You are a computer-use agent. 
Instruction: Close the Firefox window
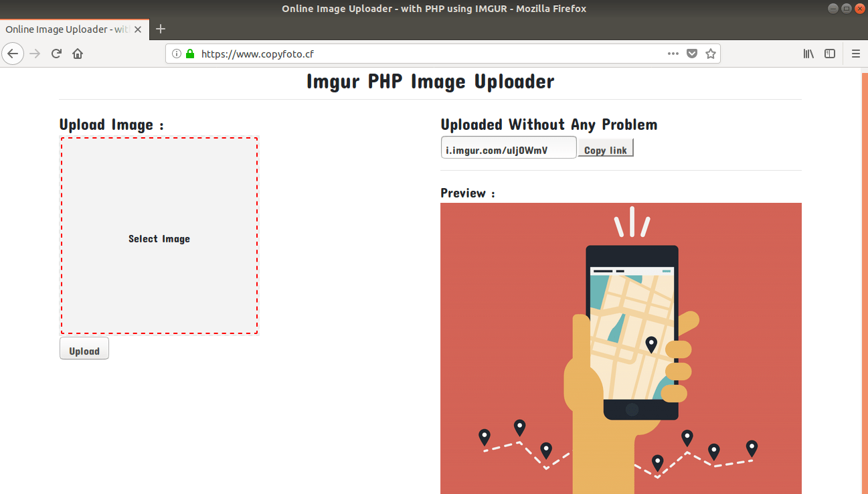tap(859, 9)
